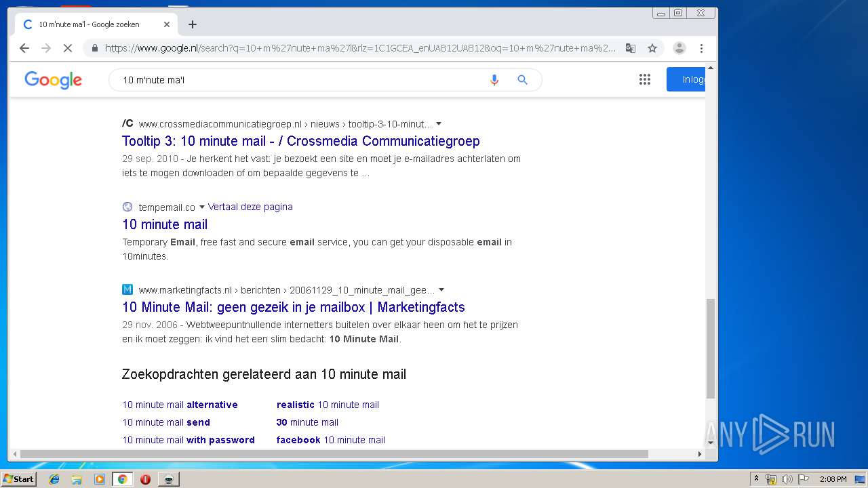
Task: Click the vertical scrollbar thumb
Action: [x=711, y=348]
